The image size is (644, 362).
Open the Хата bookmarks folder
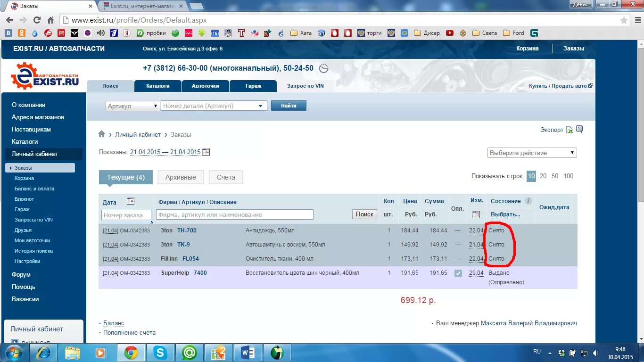coord(301,33)
